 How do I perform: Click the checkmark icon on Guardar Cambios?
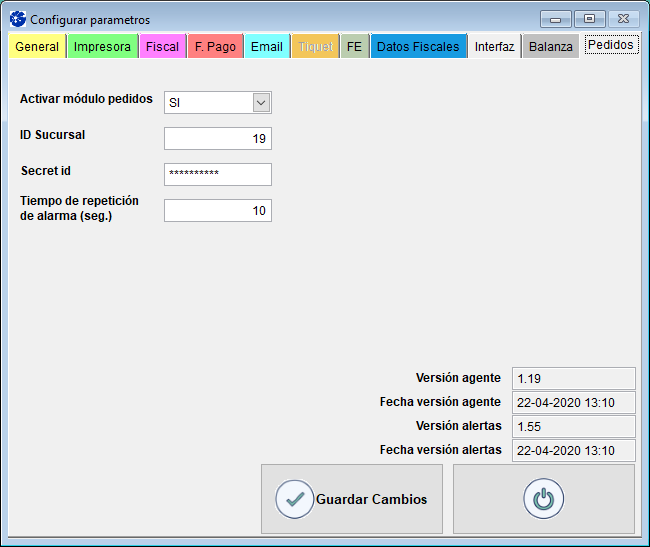[294, 499]
